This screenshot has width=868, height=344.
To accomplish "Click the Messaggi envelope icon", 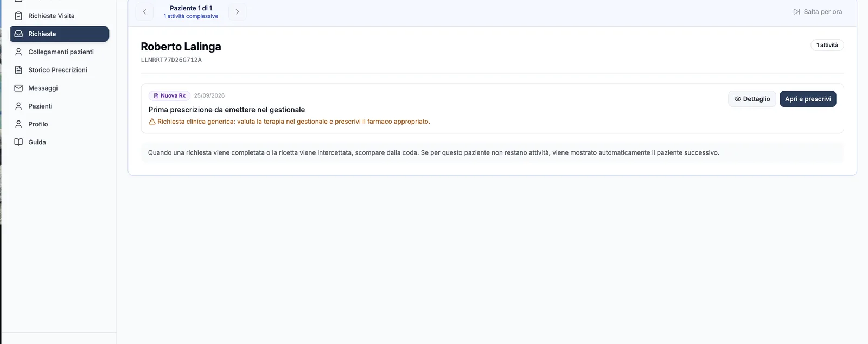I will point(18,88).
